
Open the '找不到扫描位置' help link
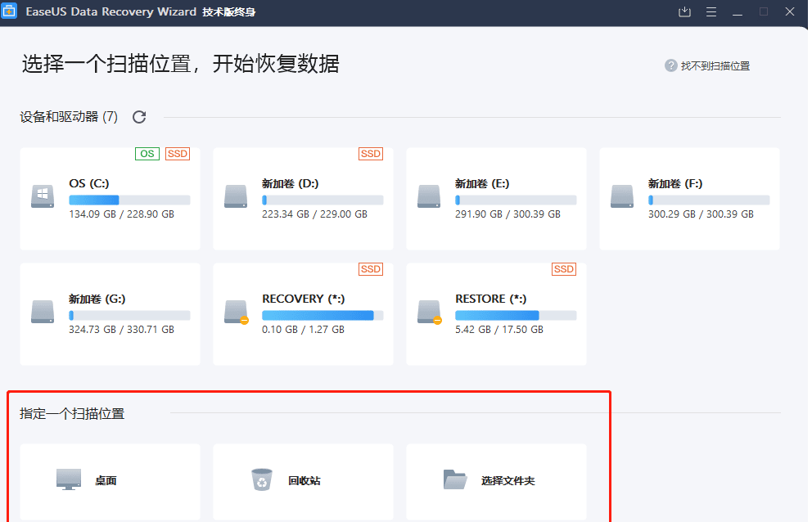[715, 65]
